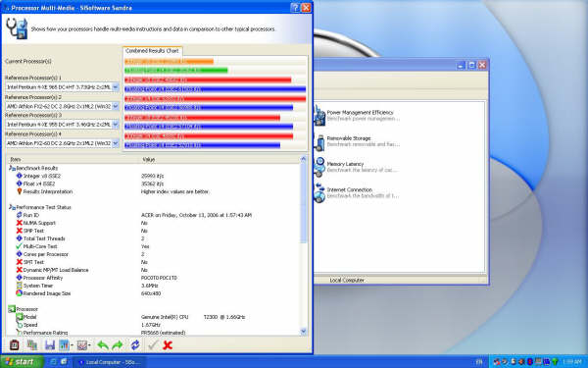Click the save (floppy disk) toolbar icon
This screenshot has height=368, width=588.
(x=50, y=344)
